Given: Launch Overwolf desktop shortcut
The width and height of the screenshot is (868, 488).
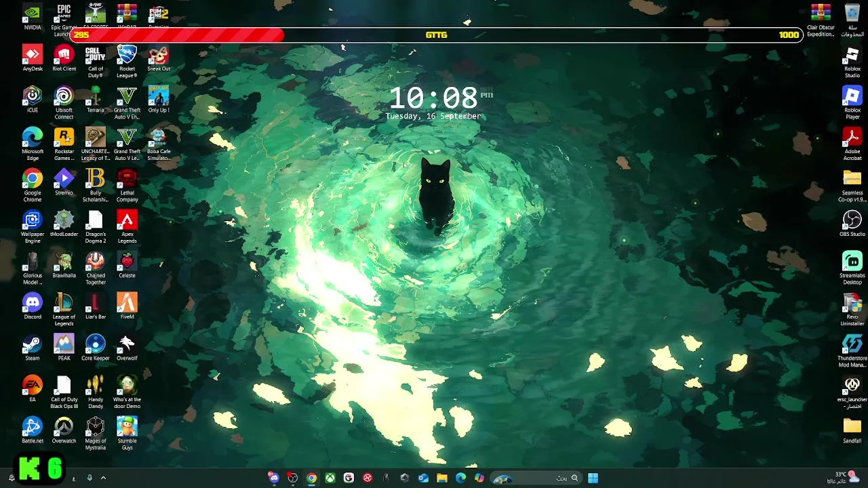Looking at the screenshot, I should point(127,348).
